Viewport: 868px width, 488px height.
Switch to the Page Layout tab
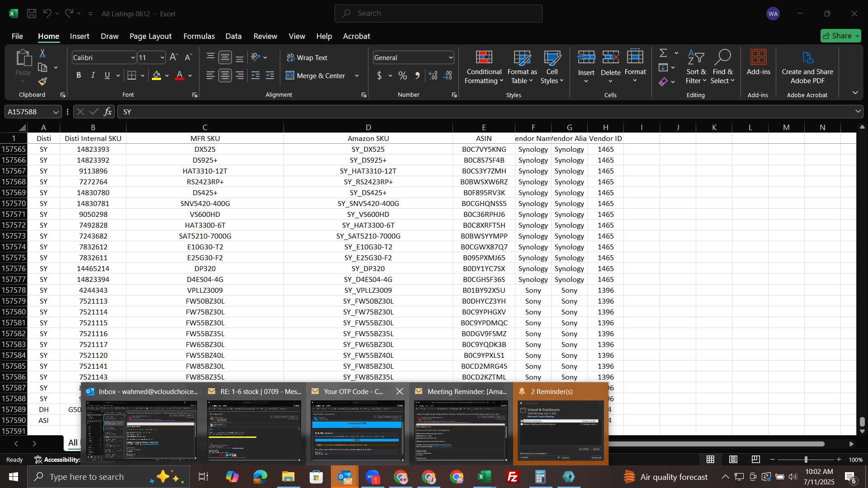[x=151, y=36]
